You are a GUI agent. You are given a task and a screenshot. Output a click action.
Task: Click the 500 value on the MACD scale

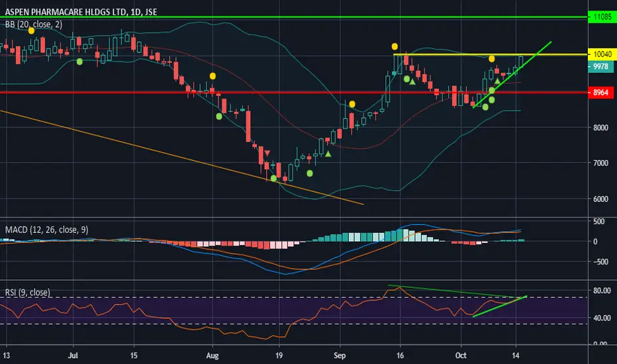tap(598, 222)
